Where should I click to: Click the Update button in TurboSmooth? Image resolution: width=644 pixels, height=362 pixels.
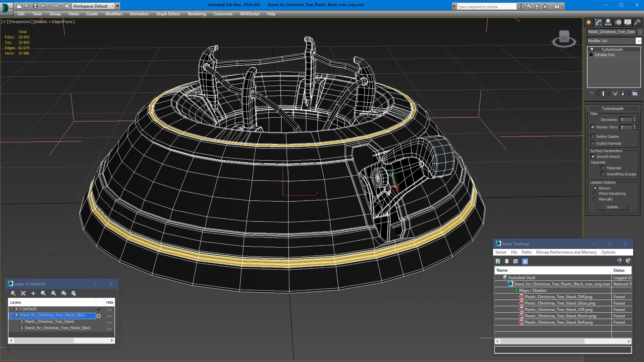612,207
